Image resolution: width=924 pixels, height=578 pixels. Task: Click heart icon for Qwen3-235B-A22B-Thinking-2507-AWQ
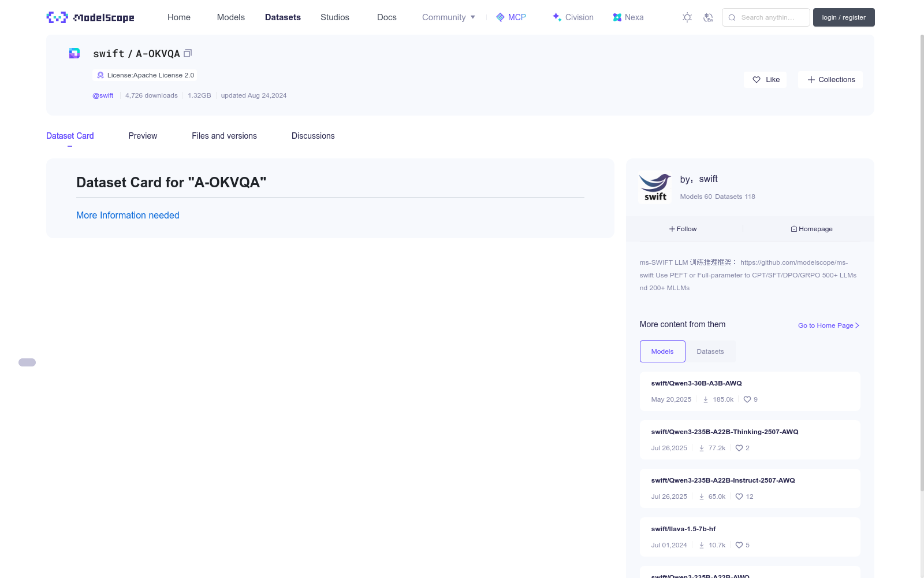click(739, 448)
